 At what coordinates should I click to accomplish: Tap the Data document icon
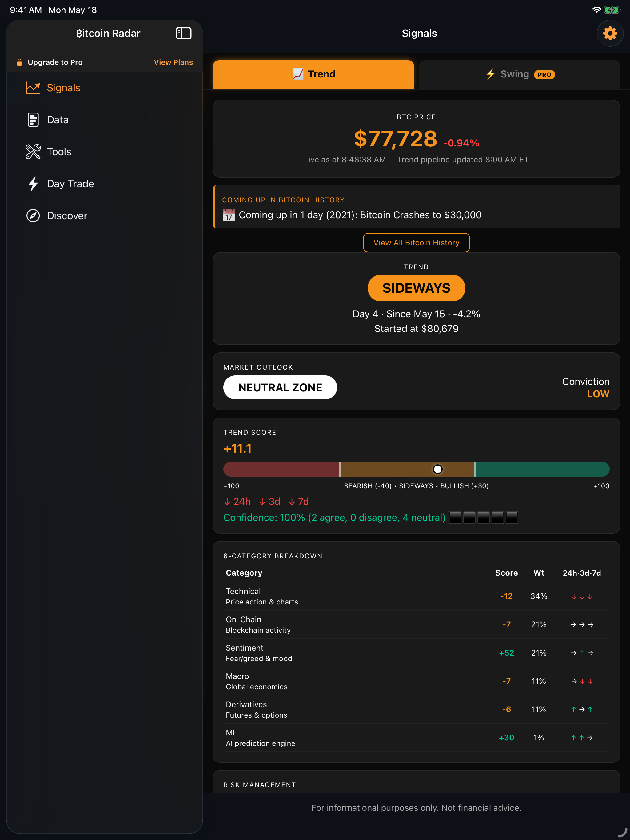tap(33, 120)
